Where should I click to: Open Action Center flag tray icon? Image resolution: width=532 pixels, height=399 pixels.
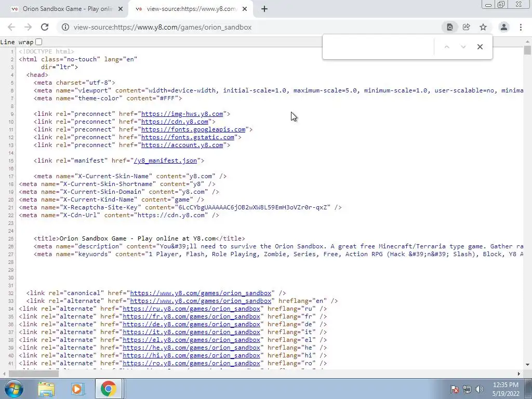(x=455, y=389)
